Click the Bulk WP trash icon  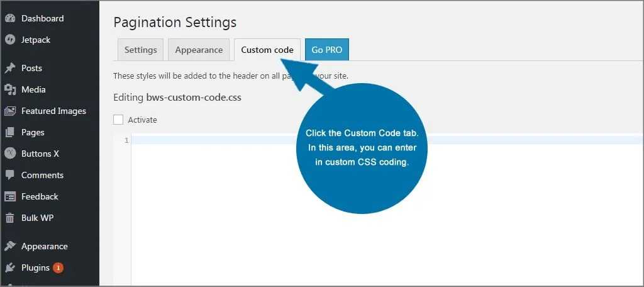click(10, 218)
